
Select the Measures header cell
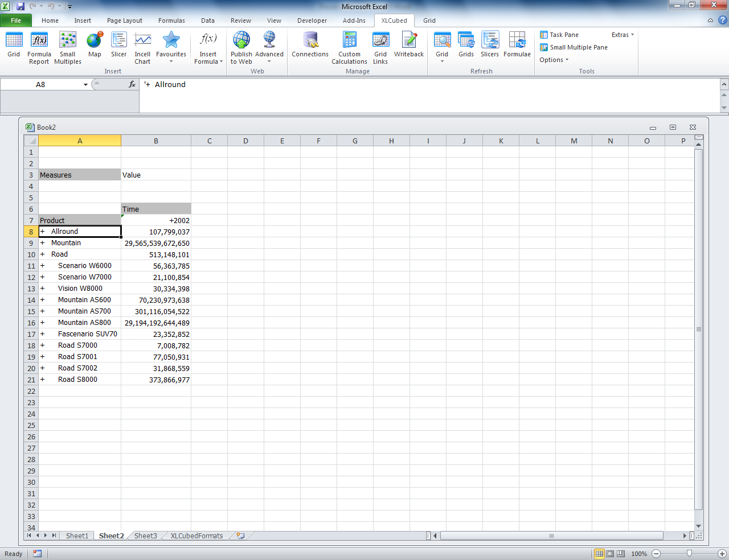[80, 175]
